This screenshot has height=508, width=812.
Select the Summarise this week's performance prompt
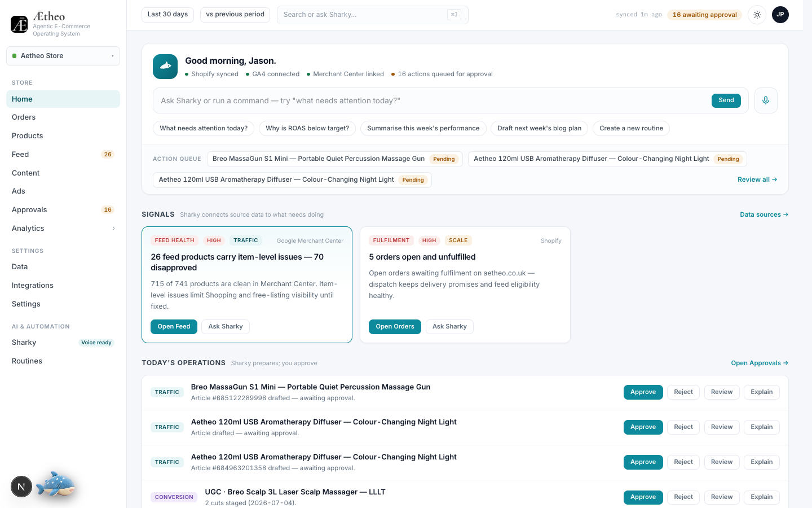(423, 129)
